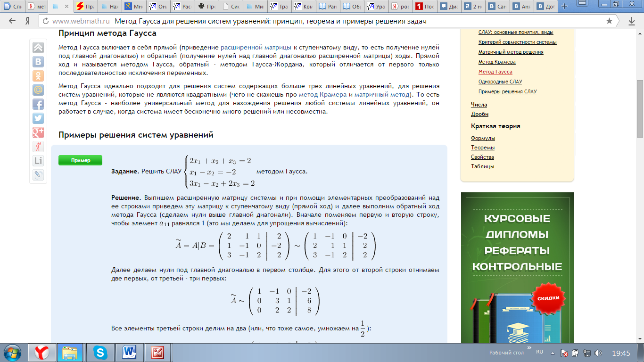
Task: Share page via Google+ sidebar icon
Action: [38, 132]
